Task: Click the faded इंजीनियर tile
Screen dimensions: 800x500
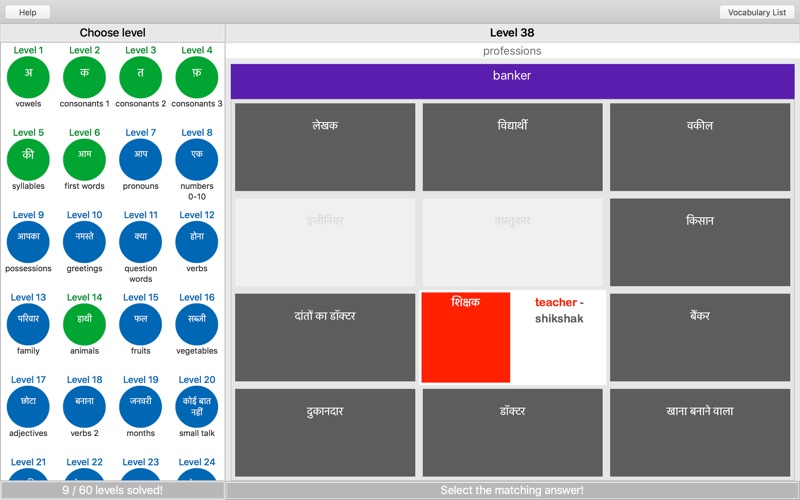Action: coord(325,242)
